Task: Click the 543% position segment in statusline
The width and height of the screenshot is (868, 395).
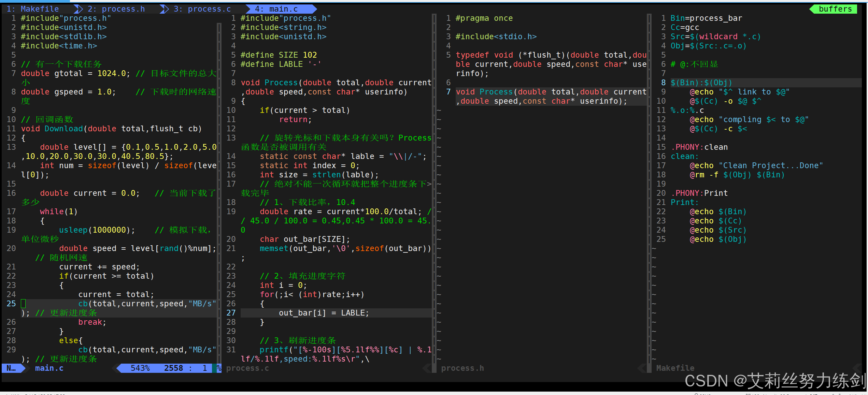Action: (x=140, y=368)
